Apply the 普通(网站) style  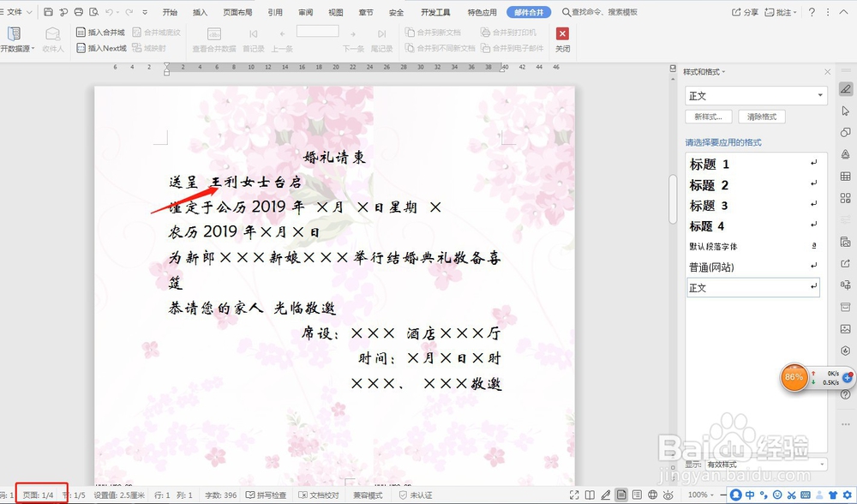pos(753,267)
